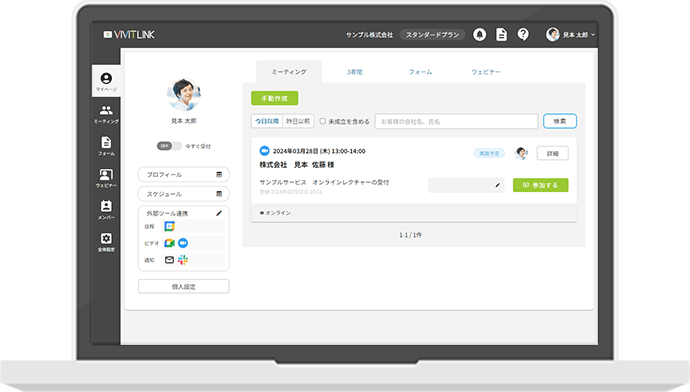The width and height of the screenshot is (690, 392).
Task: Click the 1-1 / 1件 pagination text
Action: click(410, 235)
